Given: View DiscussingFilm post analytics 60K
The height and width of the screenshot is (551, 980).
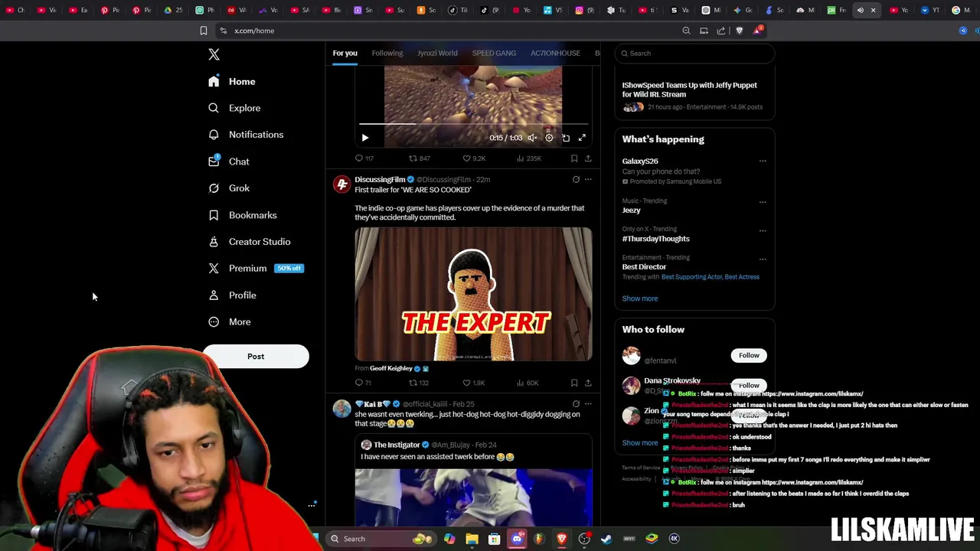Looking at the screenshot, I should 528,383.
